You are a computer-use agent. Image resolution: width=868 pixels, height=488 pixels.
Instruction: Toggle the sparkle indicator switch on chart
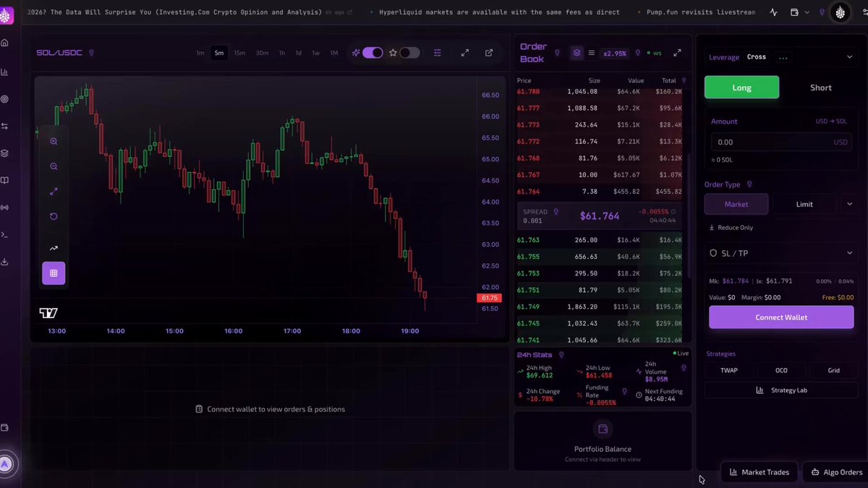[x=373, y=53]
